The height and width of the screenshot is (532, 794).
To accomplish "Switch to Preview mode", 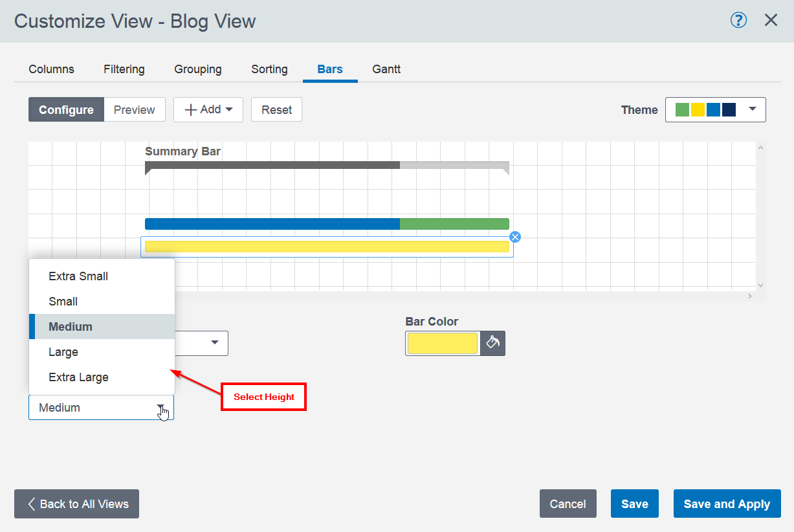I will [134, 110].
